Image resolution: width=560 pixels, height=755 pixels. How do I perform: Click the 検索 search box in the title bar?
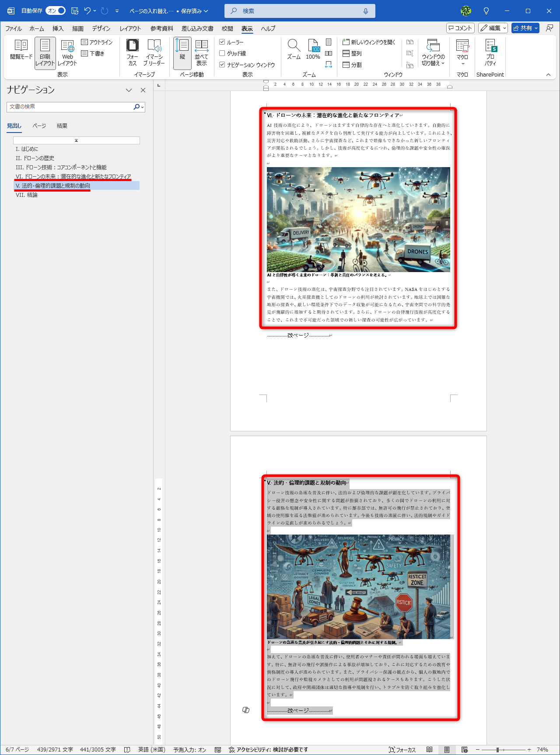pyautogui.click(x=300, y=11)
